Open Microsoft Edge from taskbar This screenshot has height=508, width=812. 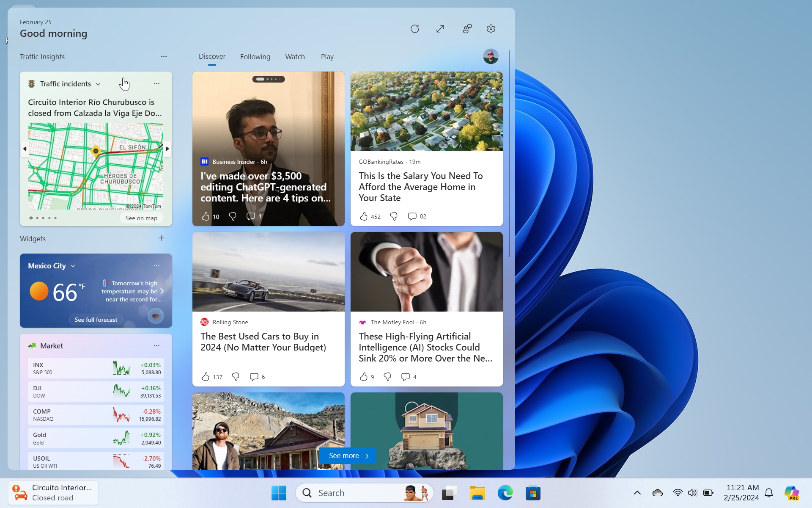[x=505, y=493]
